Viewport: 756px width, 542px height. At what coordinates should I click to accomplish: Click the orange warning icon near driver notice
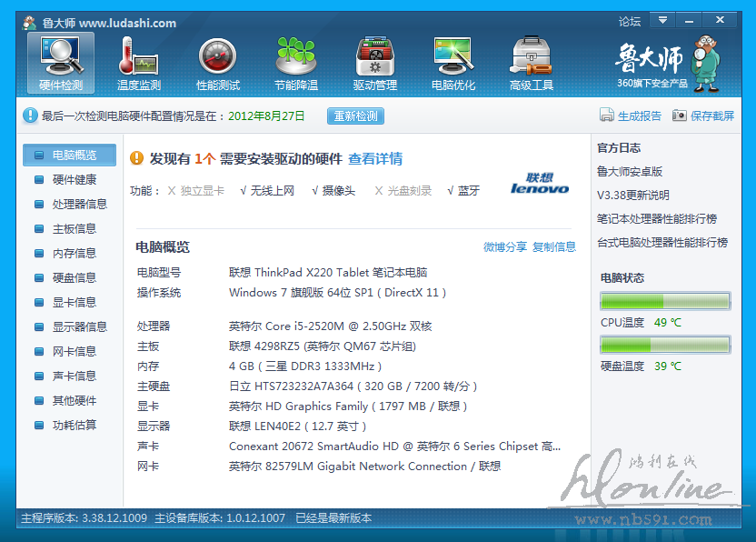(137, 158)
